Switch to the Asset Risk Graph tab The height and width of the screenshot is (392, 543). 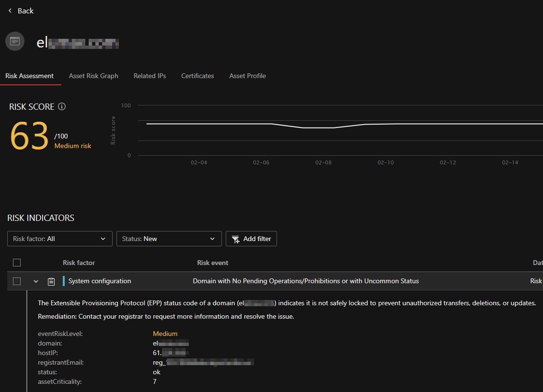(93, 76)
